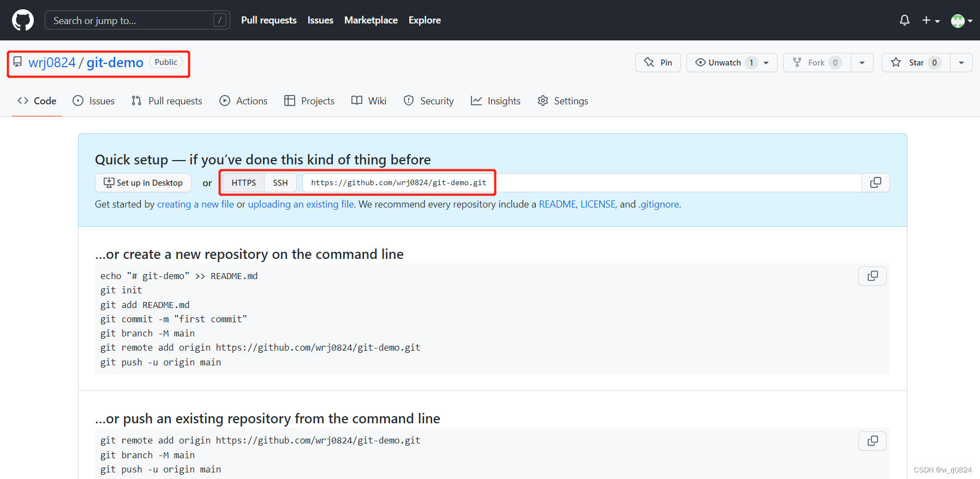Viewport: 980px width, 479px height.
Task: Switch to the Insights tab
Action: pyautogui.click(x=496, y=101)
